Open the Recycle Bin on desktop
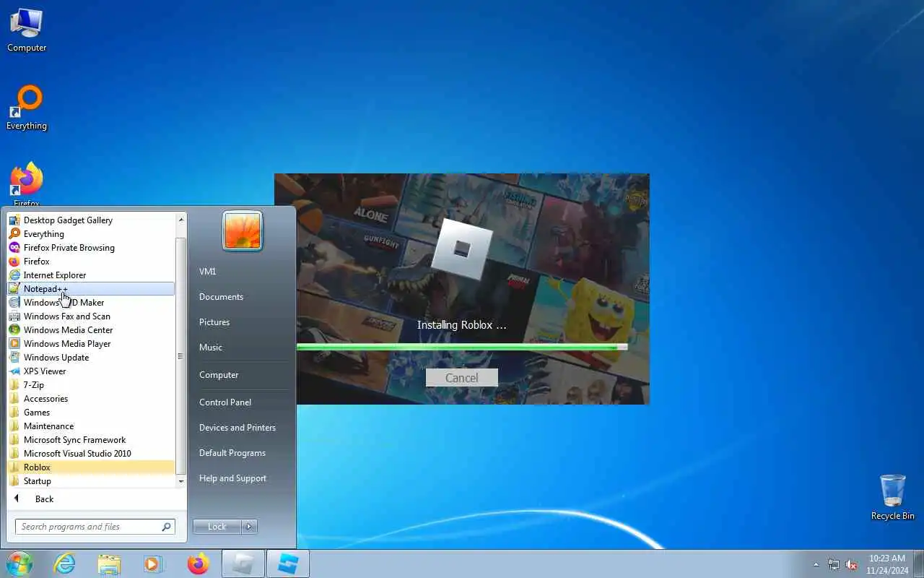Screen dimensions: 924x578 892,497
